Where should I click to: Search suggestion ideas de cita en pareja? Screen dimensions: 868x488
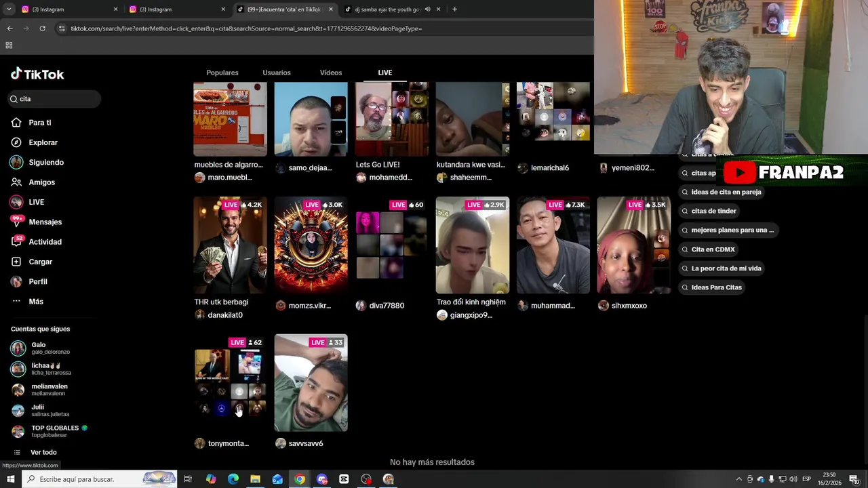pyautogui.click(x=722, y=192)
